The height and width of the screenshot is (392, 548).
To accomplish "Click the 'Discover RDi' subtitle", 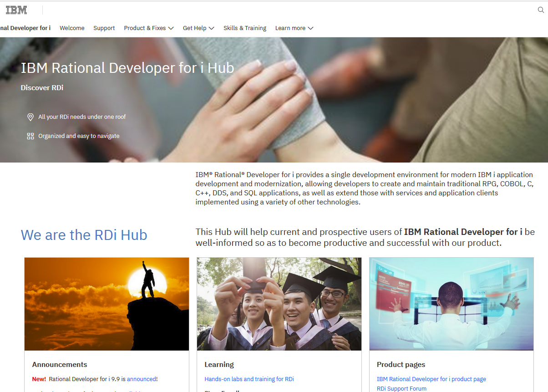I will 42,88.
